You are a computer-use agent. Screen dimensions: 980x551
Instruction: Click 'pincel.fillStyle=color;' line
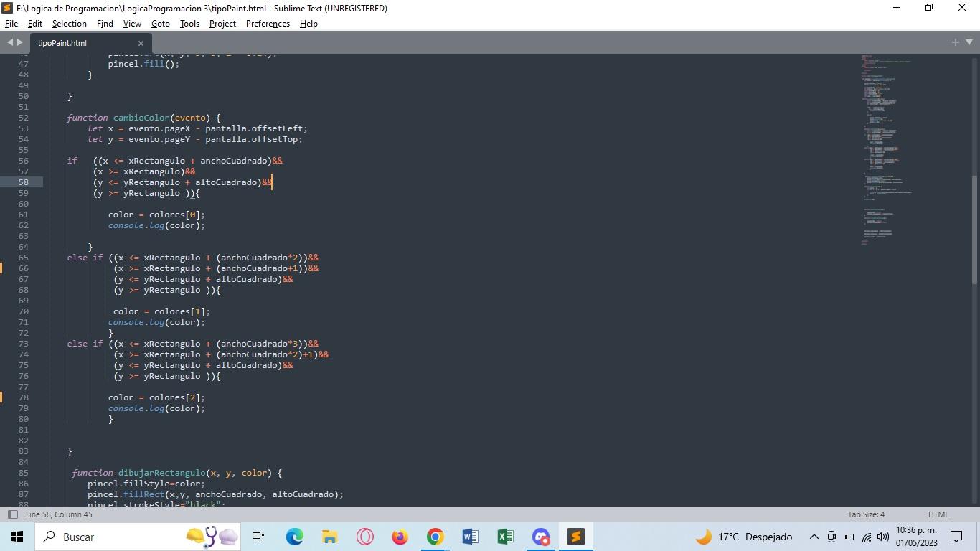point(146,484)
